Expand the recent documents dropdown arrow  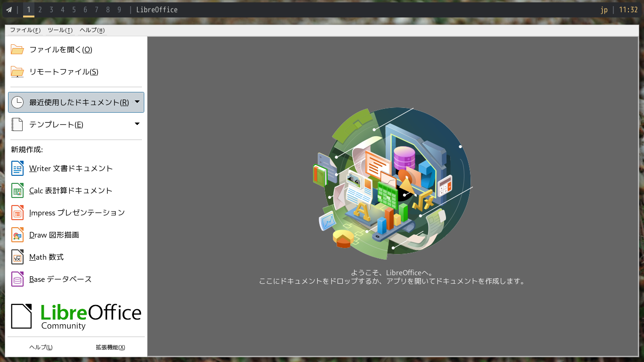click(x=137, y=101)
